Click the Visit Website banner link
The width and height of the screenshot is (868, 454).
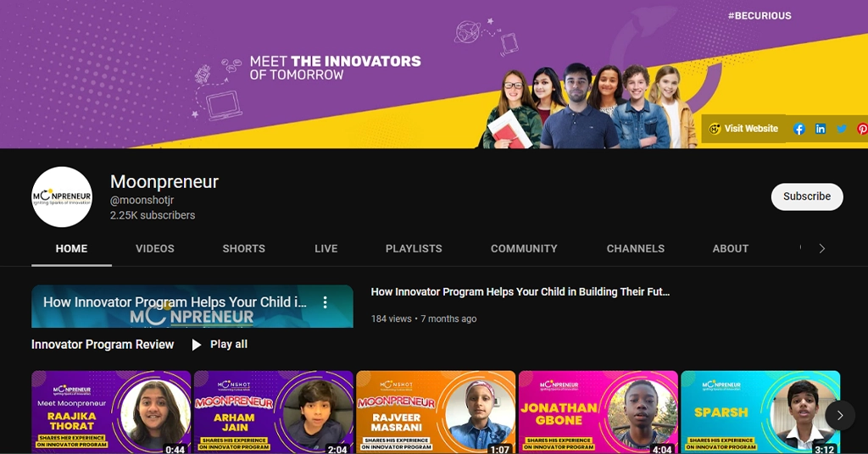pos(744,128)
